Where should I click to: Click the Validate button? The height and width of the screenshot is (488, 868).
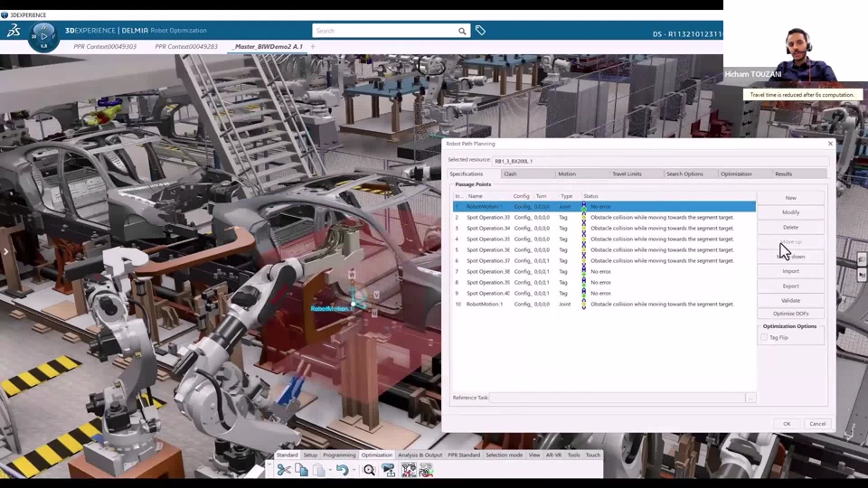coord(790,300)
